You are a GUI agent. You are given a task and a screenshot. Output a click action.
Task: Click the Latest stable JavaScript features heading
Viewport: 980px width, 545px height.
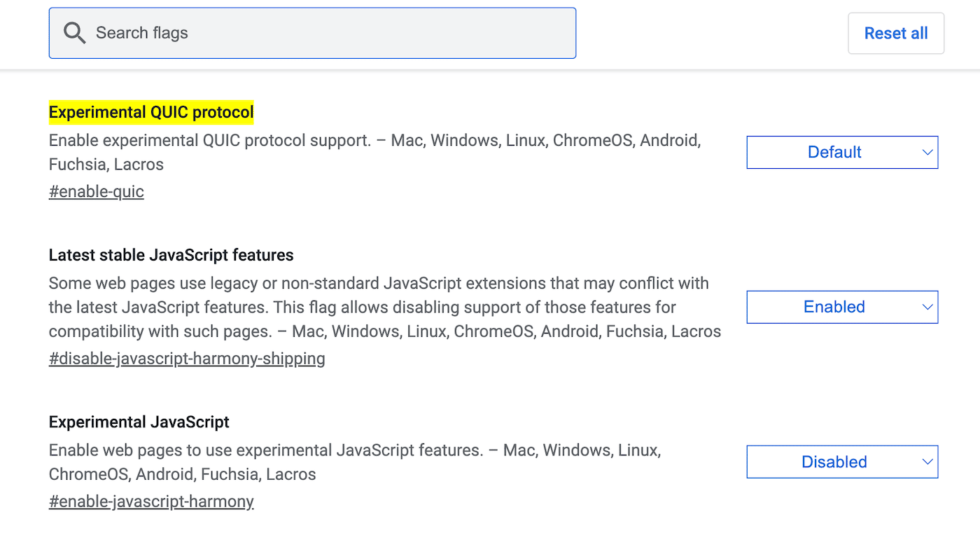[x=171, y=255]
